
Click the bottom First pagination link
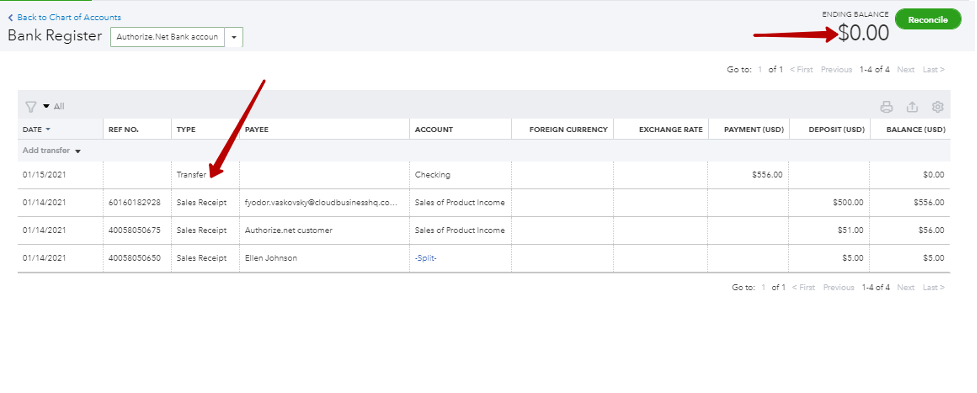pyautogui.click(x=803, y=287)
